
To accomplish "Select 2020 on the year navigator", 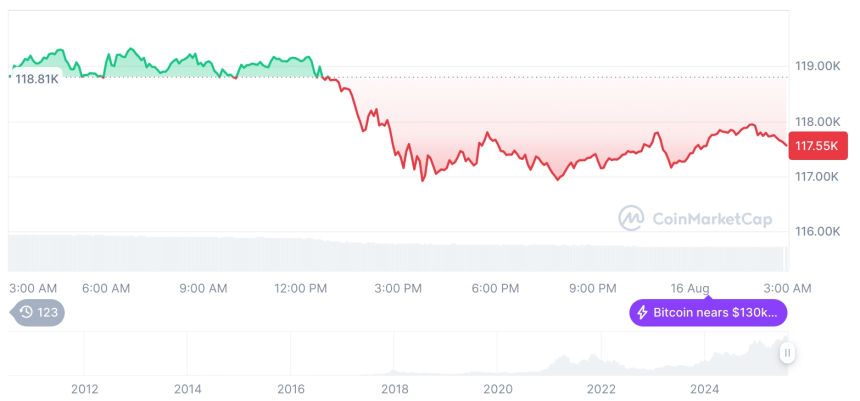I will [x=498, y=388].
